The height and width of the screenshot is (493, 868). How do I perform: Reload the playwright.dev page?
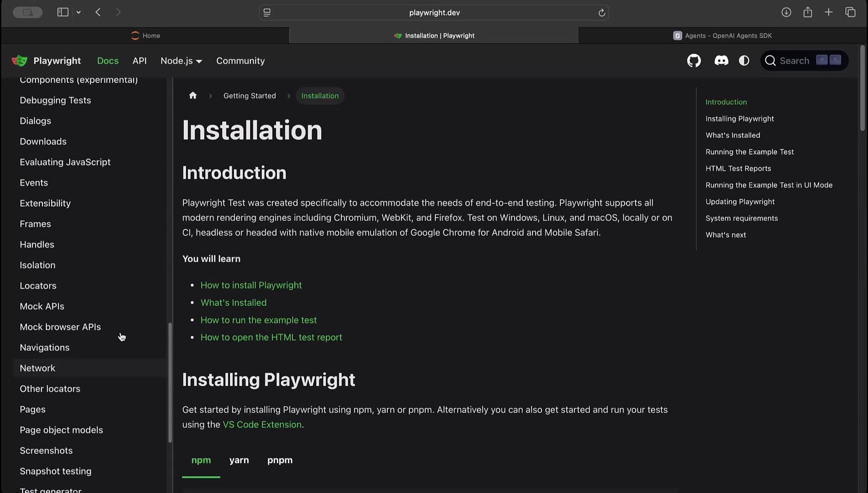[x=601, y=13]
